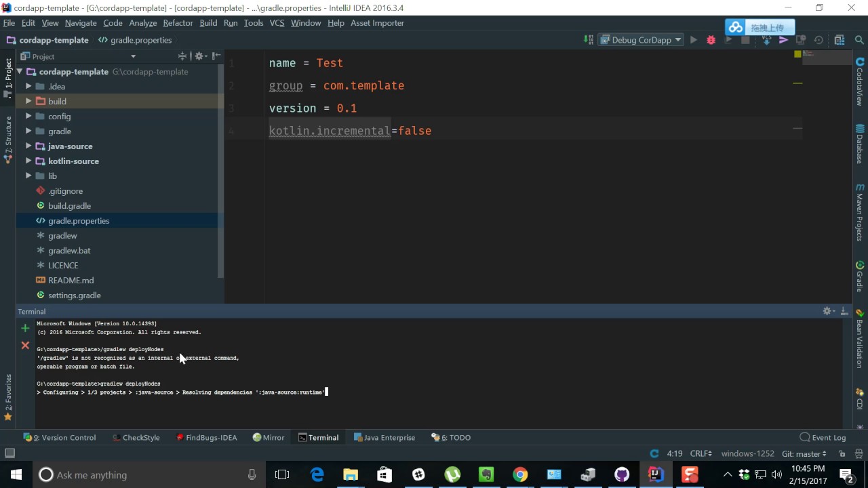Hide the Terminal panel
This screenshot has width=868, height=488.
pos(844,311)
